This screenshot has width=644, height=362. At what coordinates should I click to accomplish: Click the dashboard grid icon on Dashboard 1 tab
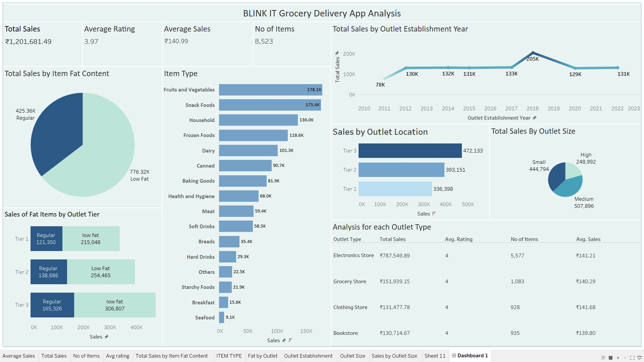[454, 356]
